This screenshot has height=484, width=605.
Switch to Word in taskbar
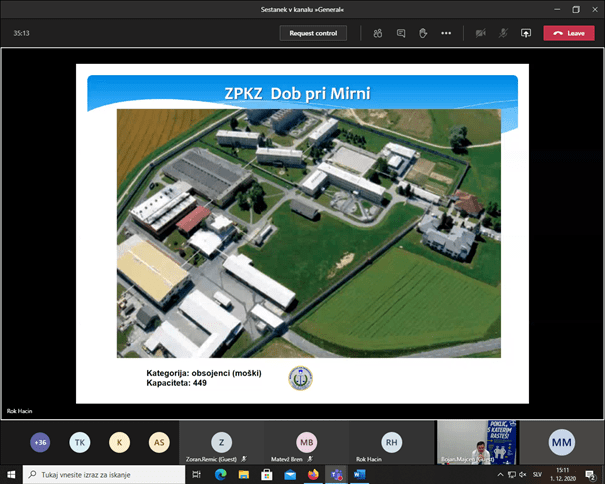point(359,474)
